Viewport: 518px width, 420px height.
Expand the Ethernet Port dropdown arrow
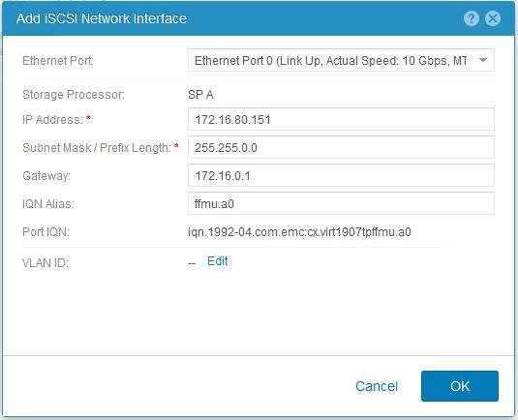[x=483, y=60]
